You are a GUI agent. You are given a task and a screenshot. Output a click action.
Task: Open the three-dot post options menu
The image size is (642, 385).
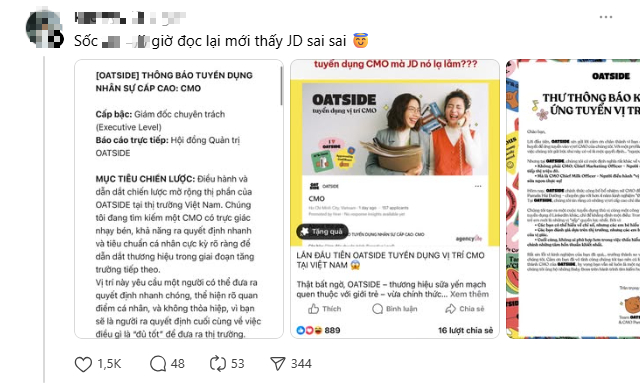606,17
